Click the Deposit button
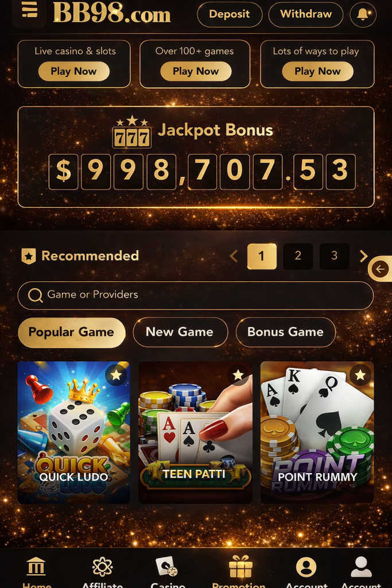Screen dimensions: 392x588 pos(230,14)
